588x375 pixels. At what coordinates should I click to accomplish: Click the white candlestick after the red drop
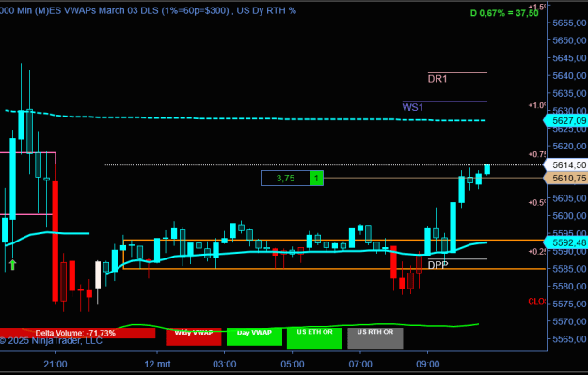pos(98,275)
